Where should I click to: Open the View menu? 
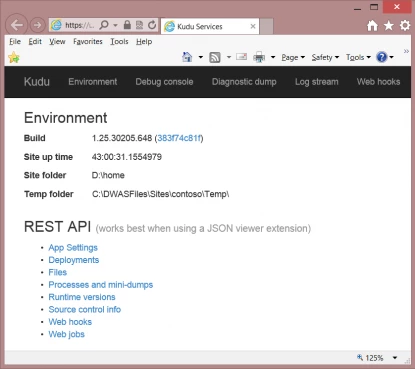57,41
